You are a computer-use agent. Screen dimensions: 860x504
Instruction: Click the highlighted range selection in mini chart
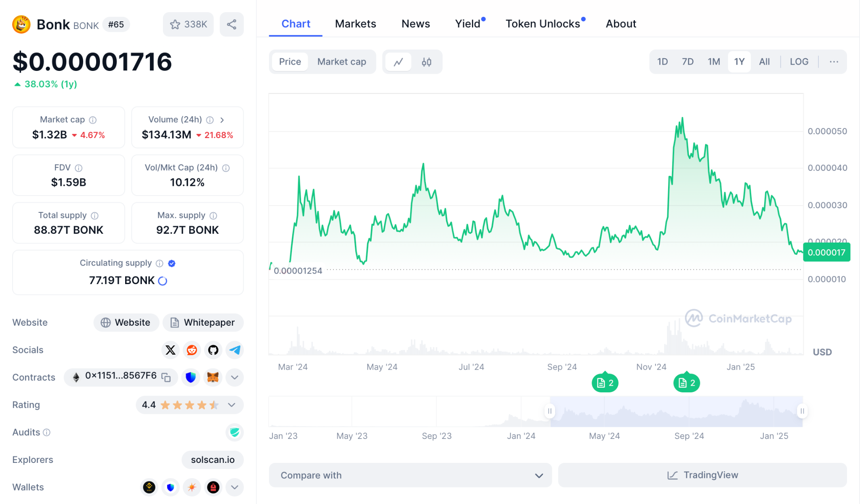pos(676,412)
